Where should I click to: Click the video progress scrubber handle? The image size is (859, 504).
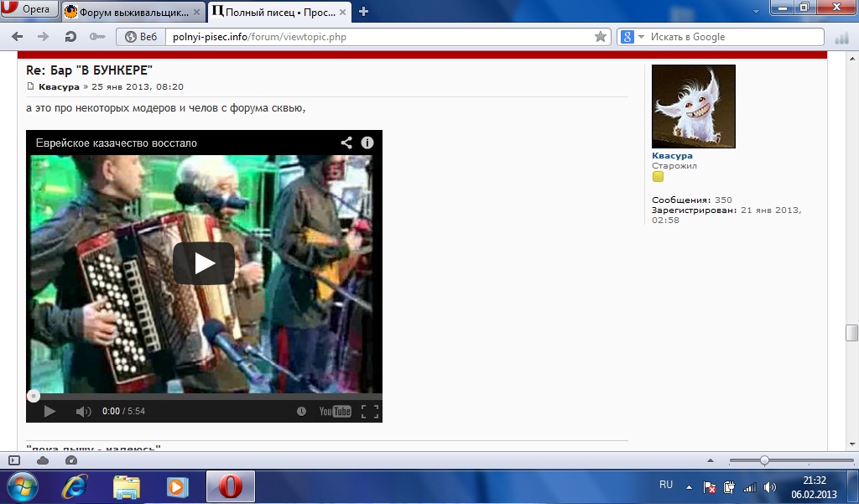tap(34, 396)
